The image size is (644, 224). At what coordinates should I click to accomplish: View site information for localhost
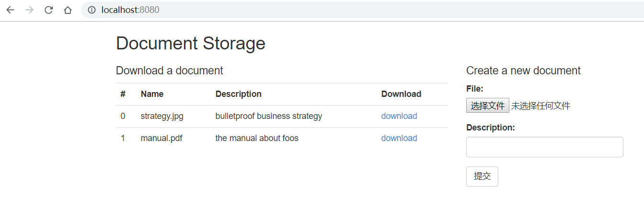(92, 10)
